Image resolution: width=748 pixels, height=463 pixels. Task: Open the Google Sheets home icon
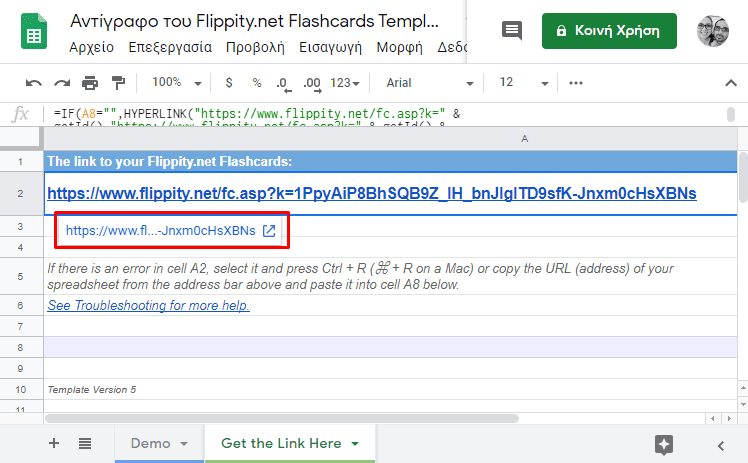[34, 31]
